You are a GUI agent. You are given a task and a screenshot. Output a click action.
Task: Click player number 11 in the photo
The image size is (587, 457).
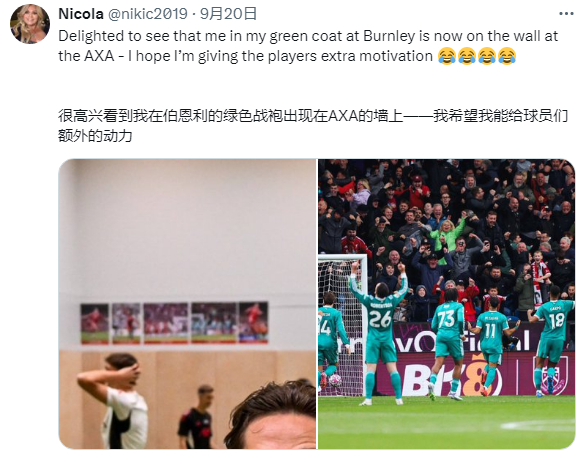pyautogui.click(x=491, y=344)
